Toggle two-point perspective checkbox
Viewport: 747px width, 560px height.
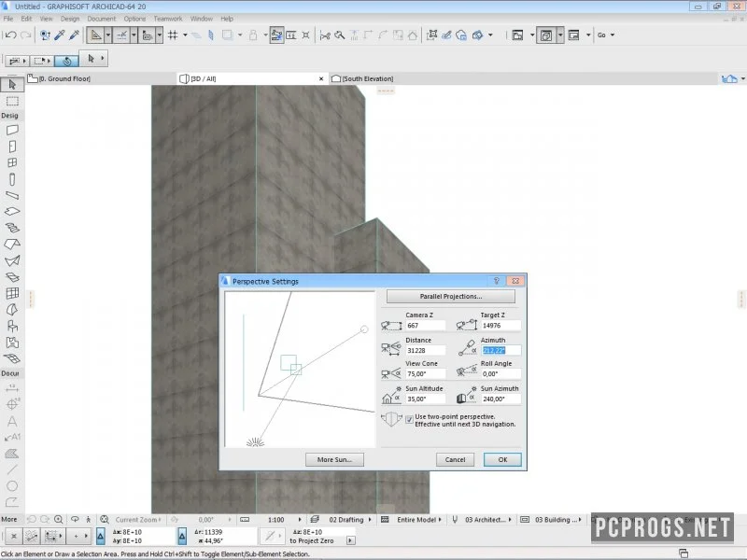tap(409, 419)
